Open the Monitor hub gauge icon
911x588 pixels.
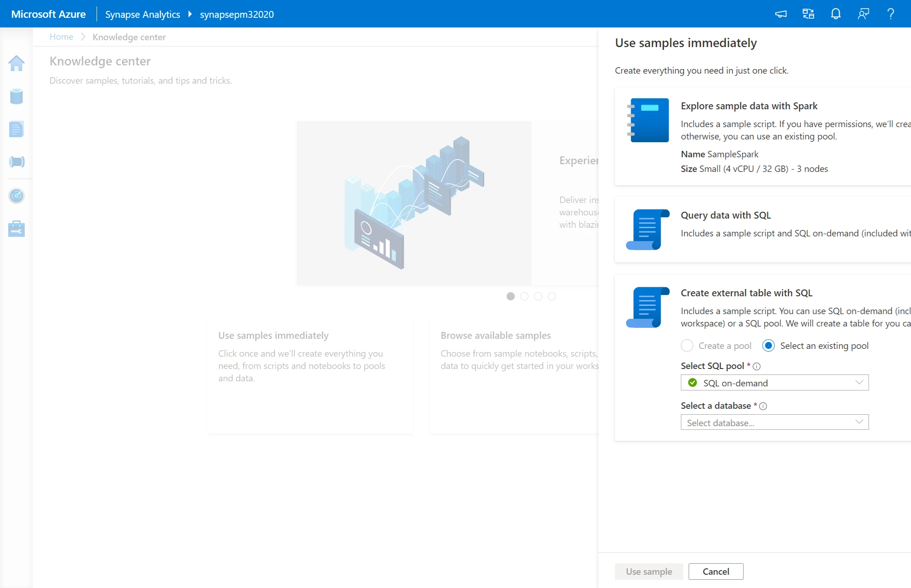(x=16, y=196)
